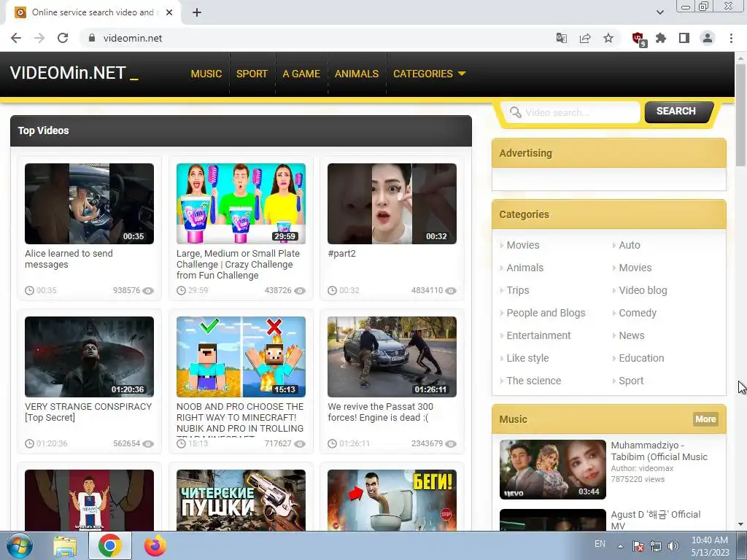The width and height of the screenshot is (747, 560).
Task: Open a new browser tab
Action: (x=197, y=12)
